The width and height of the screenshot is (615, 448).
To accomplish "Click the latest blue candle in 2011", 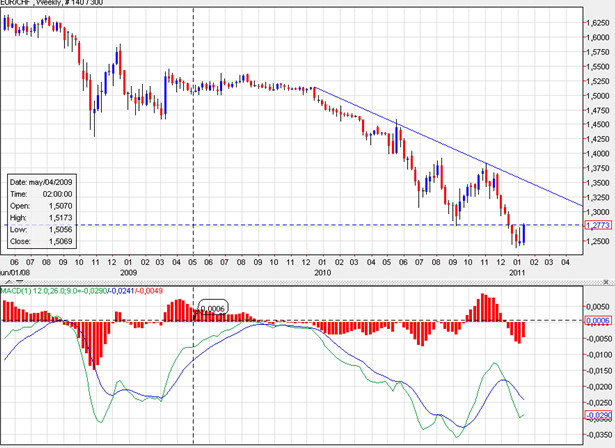I will 524,234.
